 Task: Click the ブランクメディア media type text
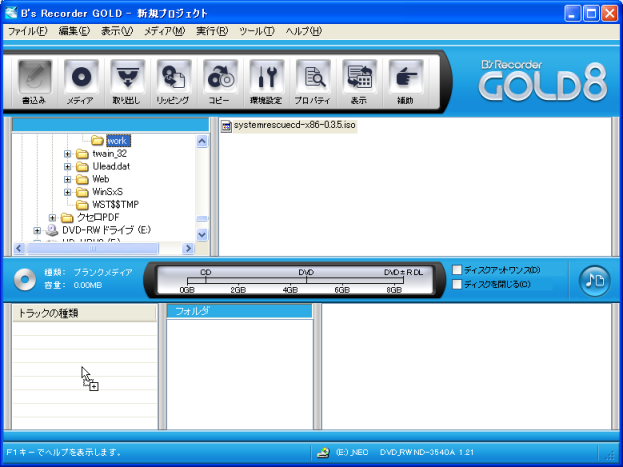click(x=103, y=272)
